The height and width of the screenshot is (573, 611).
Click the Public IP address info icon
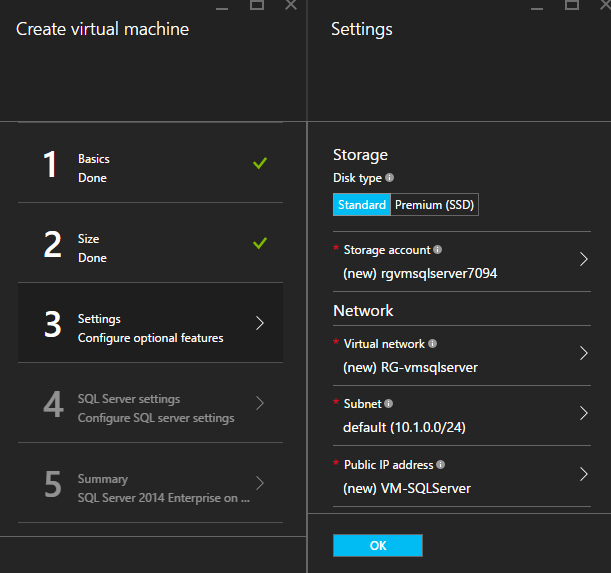441,465
